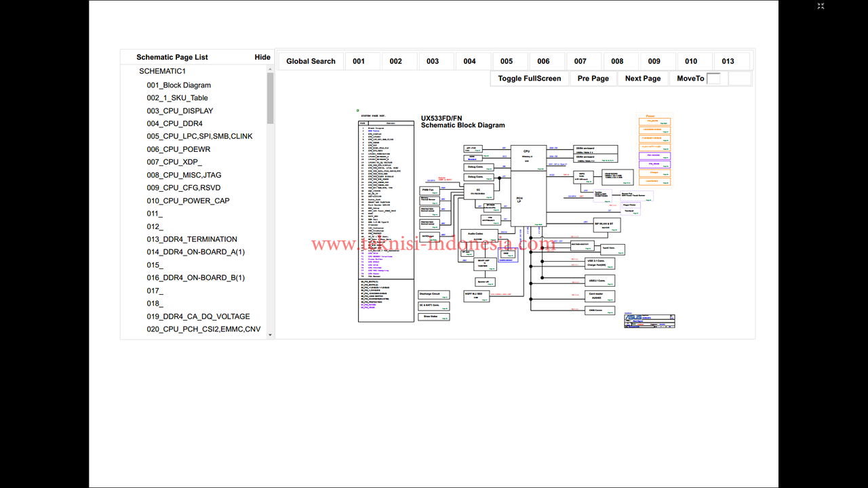This screenshot has height=488, width=868.
Task: Click the UX533FD/FN Schematic Block Diagram title
Action: tap(463, 121)
